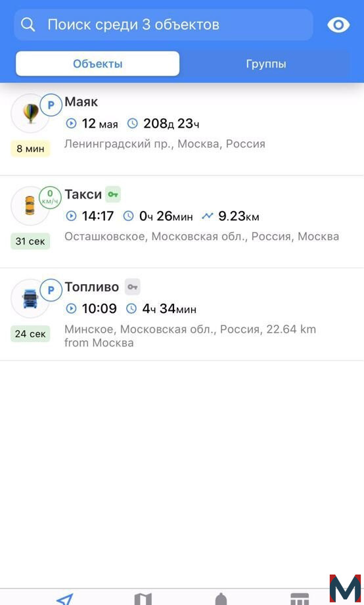This screenshot has width=364, height=605.
Task: Tap the 9.23км mileage indicator for Такси
Action: pos(231,216)
